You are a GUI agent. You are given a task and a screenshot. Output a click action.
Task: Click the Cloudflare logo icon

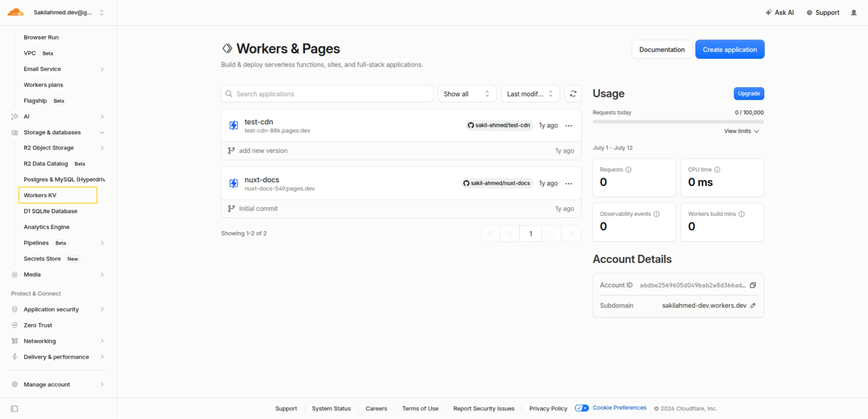[x=15, y=12]
